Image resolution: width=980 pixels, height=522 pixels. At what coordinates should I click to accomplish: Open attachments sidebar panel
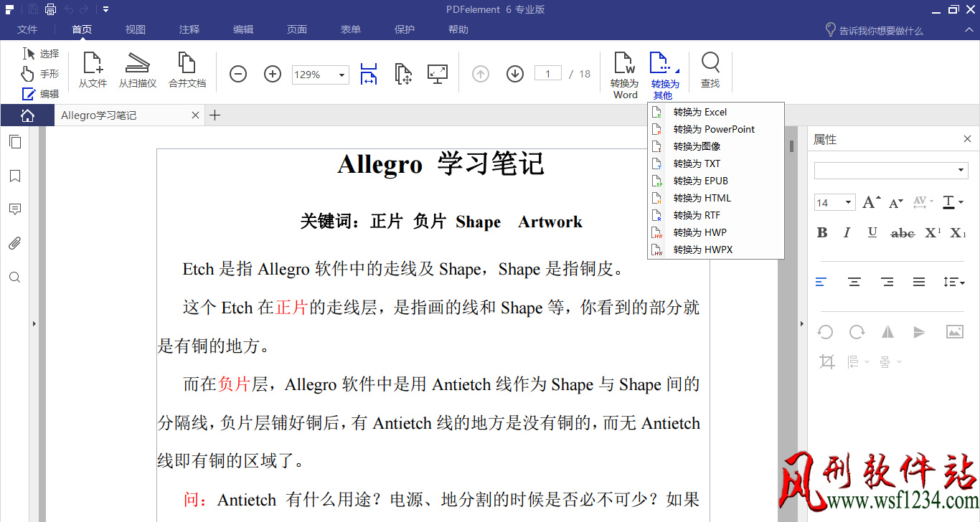coord(14,243)
